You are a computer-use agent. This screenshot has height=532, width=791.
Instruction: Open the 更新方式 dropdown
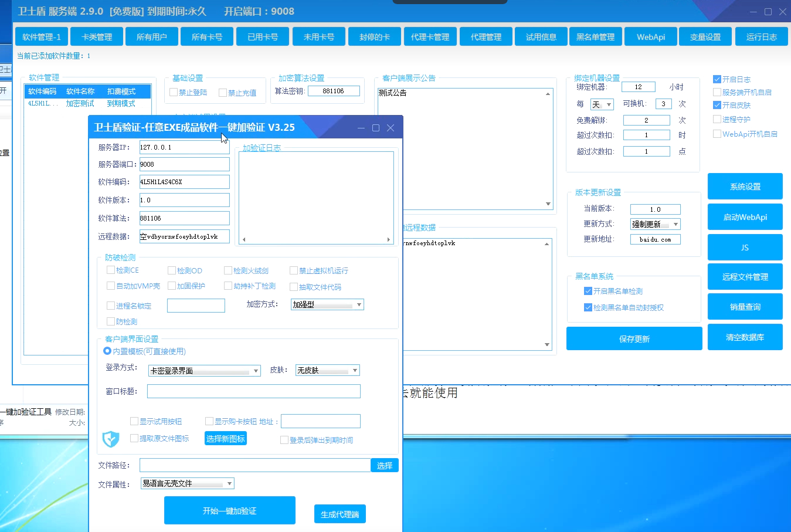pyautogui.click(x=655, y=224)
